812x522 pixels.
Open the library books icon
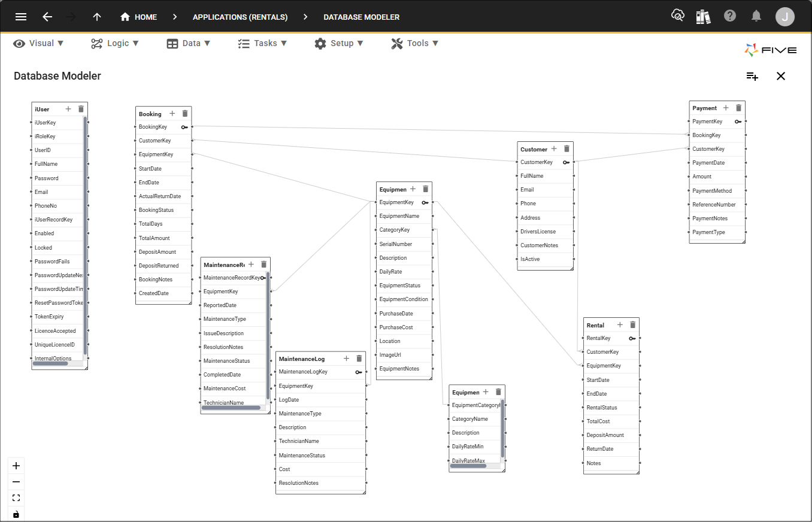[x=704, y=16]
